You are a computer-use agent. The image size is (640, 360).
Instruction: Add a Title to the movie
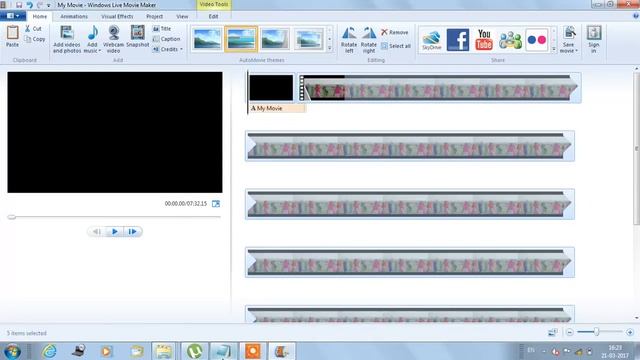pyautogui.click(x=162, y=29)
